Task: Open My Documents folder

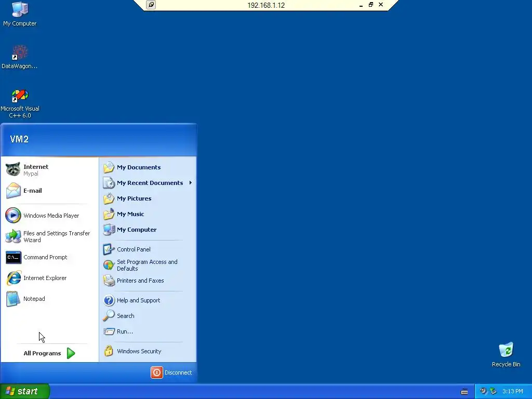Action: 148,167
